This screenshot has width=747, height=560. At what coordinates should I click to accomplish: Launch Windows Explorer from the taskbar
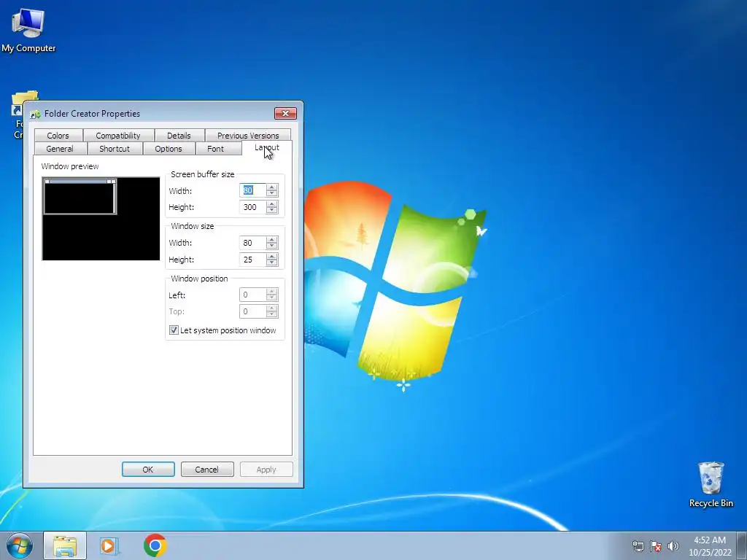[x=65, y=545]
